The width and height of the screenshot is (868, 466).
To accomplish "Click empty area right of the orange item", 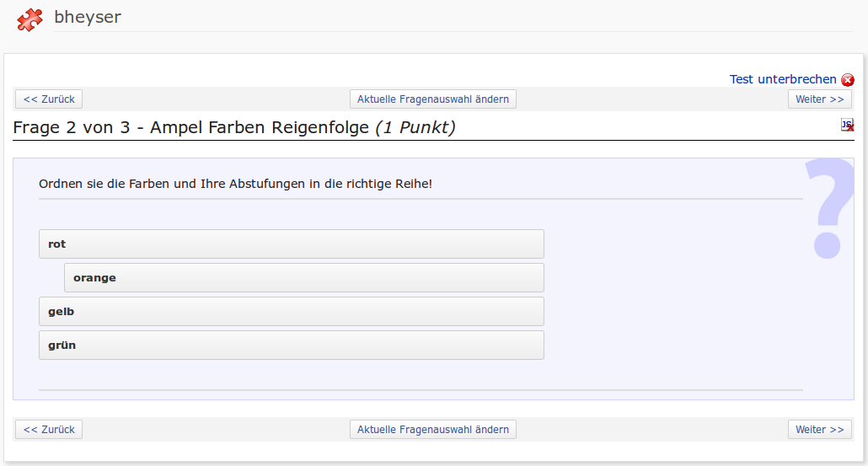I will 674,278.
